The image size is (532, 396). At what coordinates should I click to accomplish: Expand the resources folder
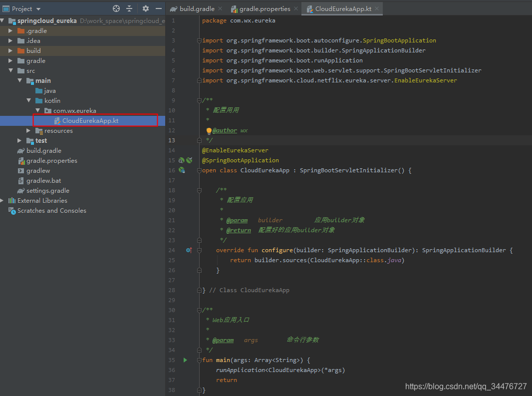[x=28, y=130]
